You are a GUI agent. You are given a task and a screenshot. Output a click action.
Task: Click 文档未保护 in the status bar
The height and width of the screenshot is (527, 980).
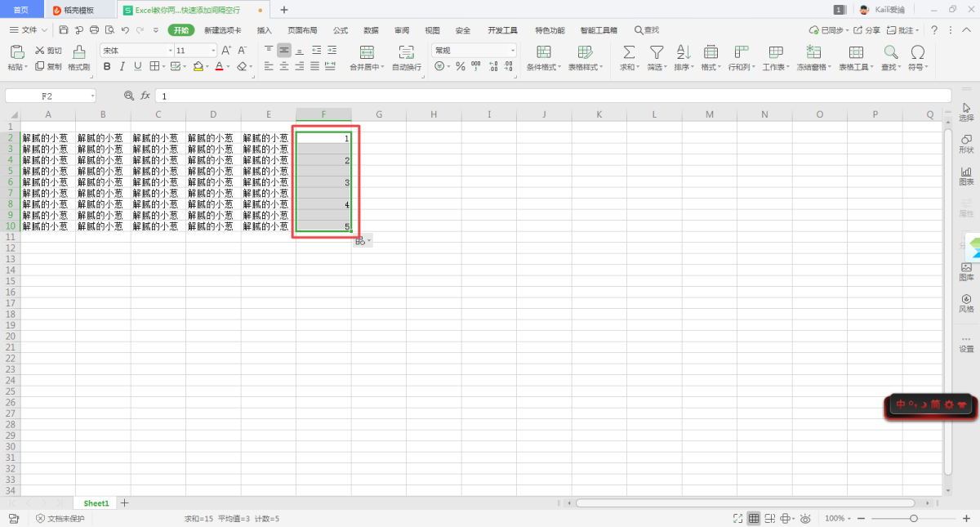(x=60, y=519)
